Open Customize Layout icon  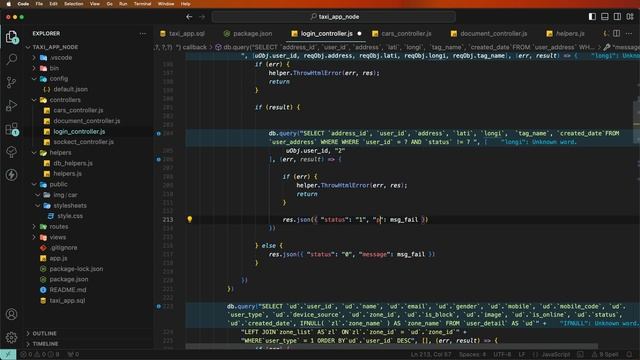(x=630, y=17)
